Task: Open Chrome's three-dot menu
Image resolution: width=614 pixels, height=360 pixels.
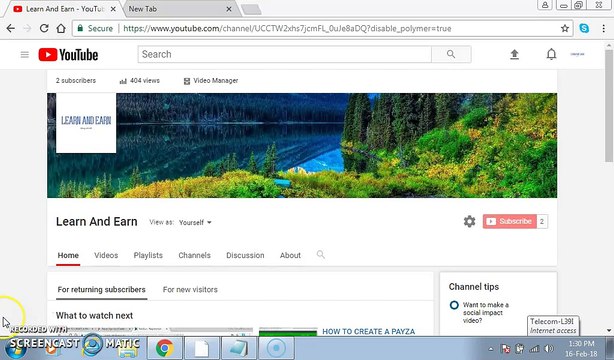Action: coord(603,28)
